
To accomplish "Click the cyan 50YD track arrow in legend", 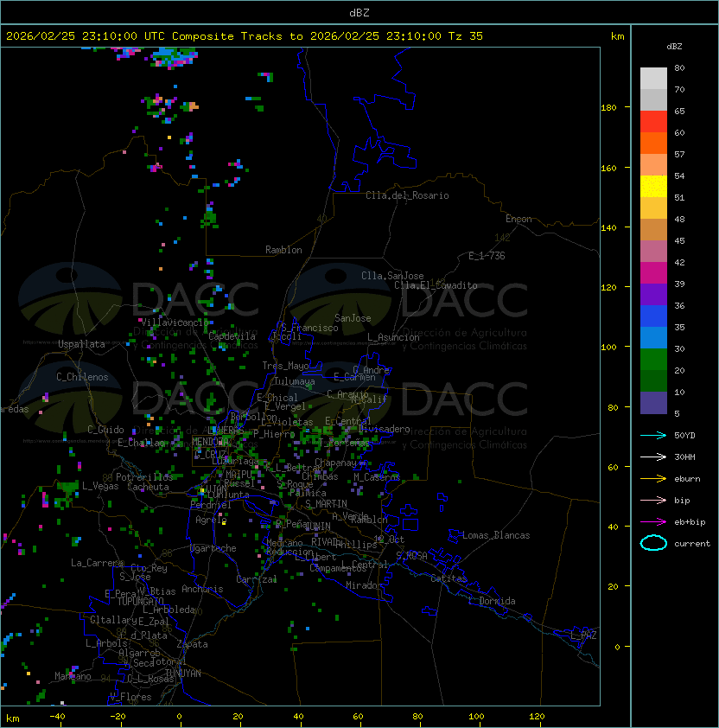I will pyautogui.click(x=653, y=435).
